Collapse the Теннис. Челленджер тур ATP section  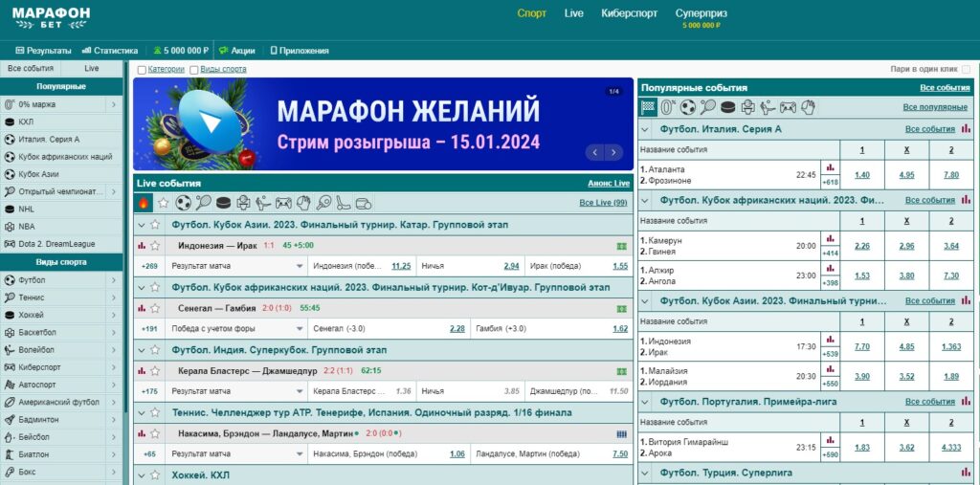142,413
